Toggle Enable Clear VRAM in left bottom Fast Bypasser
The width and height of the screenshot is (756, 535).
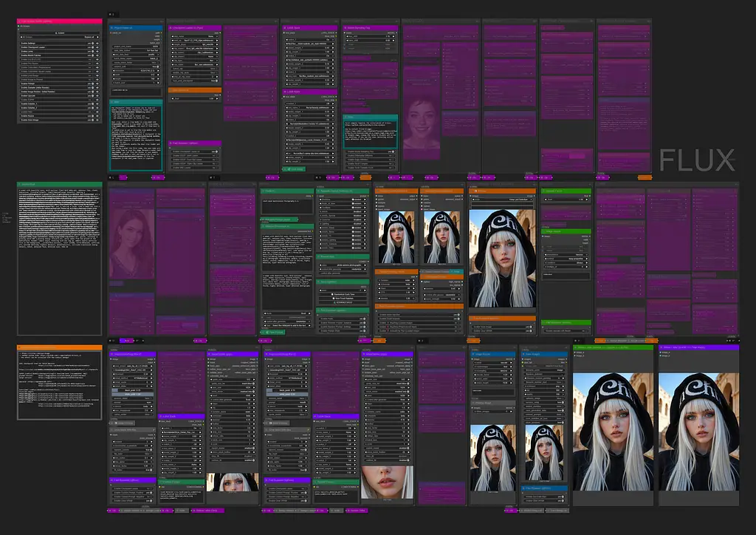151,501
